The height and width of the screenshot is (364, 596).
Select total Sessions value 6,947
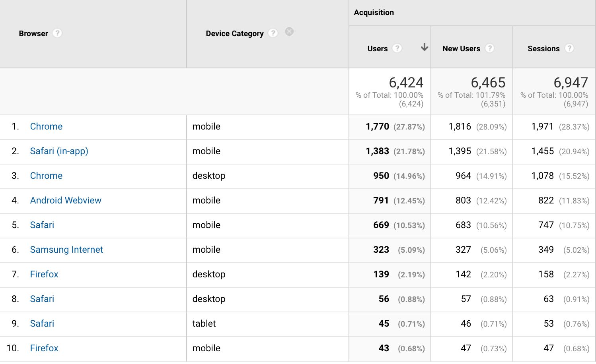click(571, 82)
